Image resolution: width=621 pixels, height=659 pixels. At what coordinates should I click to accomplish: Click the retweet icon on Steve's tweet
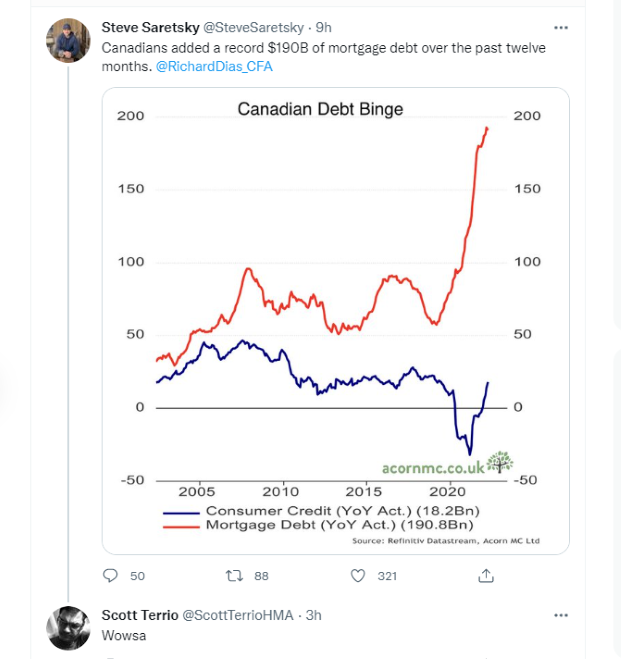[234, 575]
